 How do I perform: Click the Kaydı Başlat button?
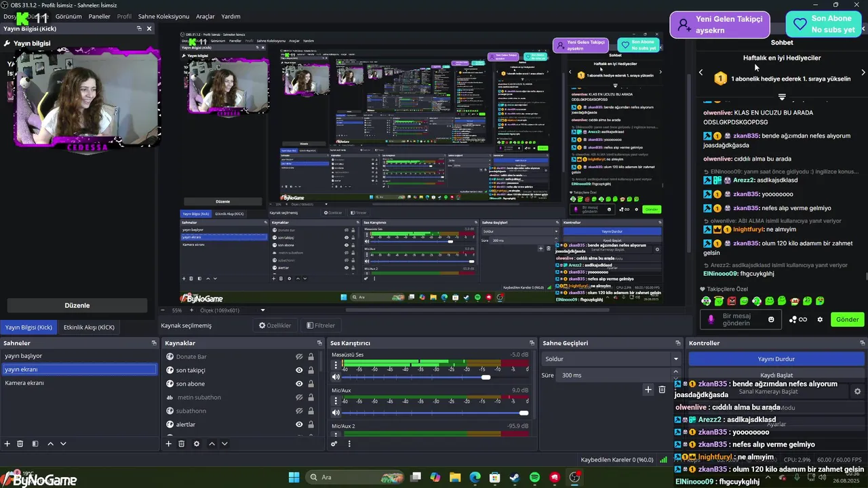776,375
